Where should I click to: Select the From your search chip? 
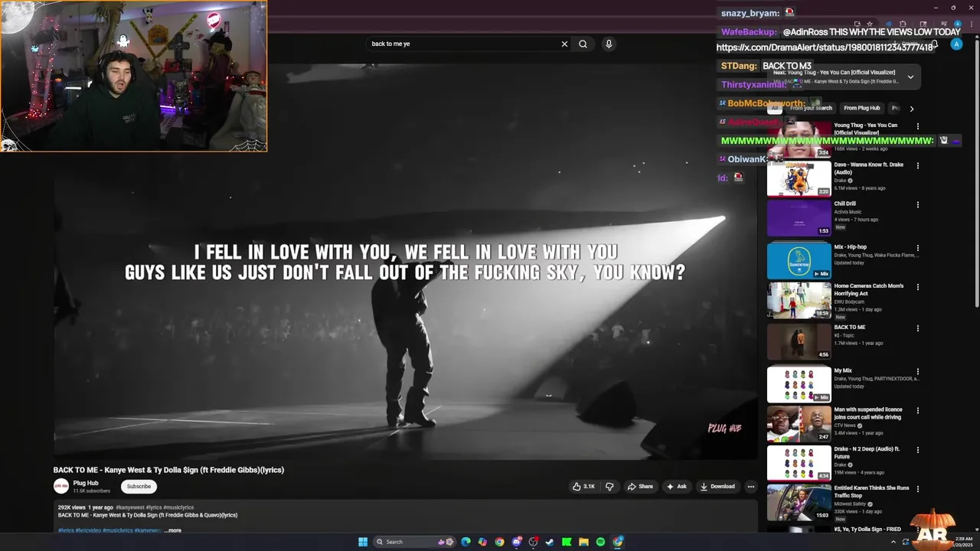point(811,108)
